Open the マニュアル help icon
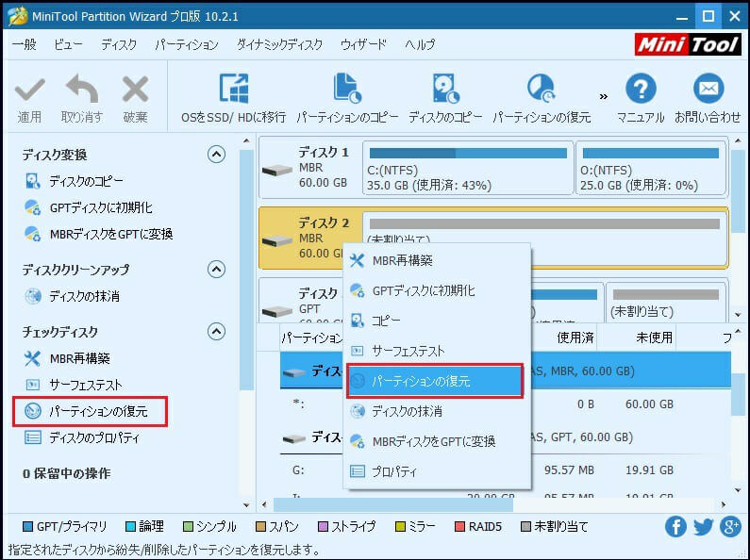The width and height of the screenshot is (750, 560). point(641,89)
